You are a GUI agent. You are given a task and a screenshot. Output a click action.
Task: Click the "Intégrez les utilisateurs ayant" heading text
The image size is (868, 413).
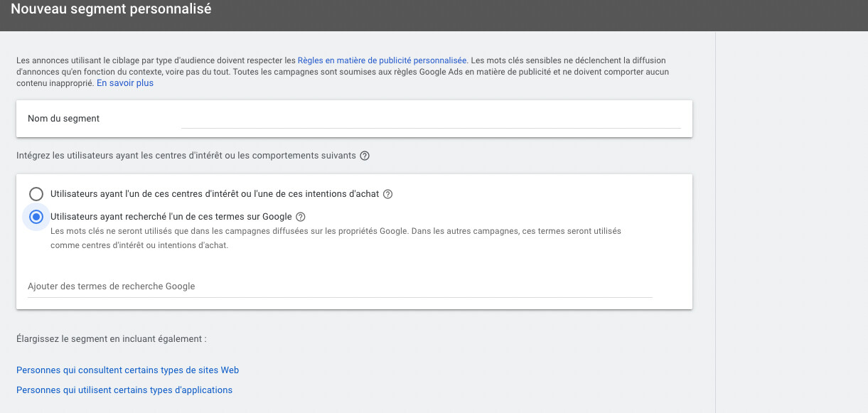tap(186, 156)
